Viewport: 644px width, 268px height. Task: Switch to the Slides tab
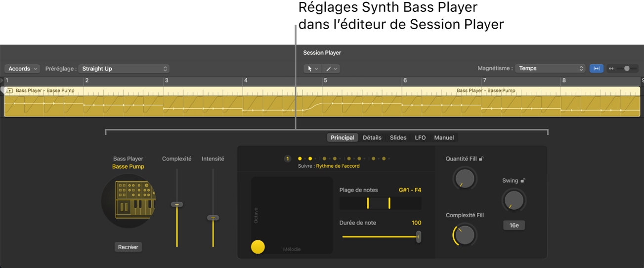tap(398, 138)
